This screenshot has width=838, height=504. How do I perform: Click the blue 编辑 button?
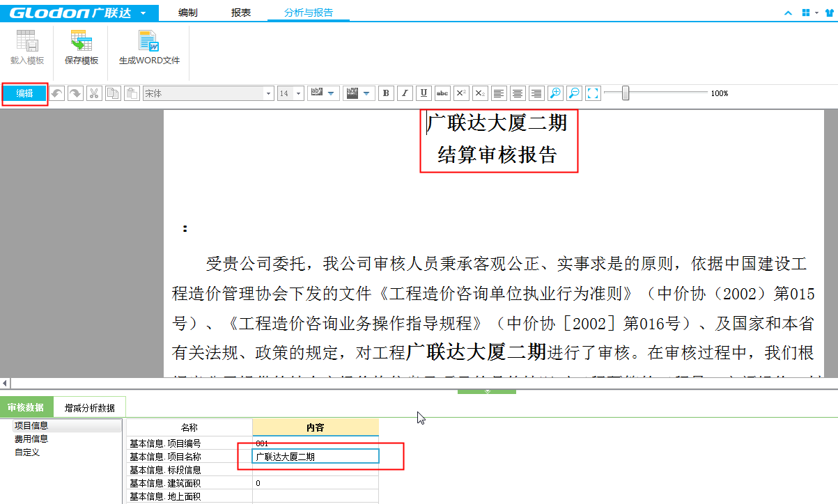pyautogui.click(x=25, y=93)
